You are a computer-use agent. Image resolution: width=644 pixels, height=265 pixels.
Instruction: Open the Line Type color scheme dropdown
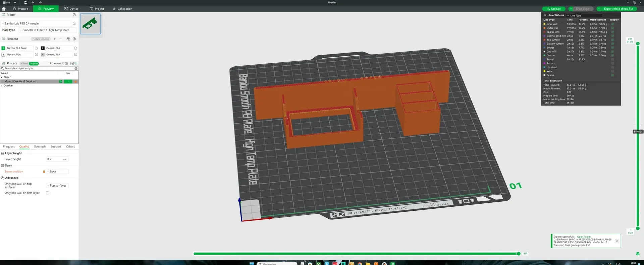tap(584, 15)
